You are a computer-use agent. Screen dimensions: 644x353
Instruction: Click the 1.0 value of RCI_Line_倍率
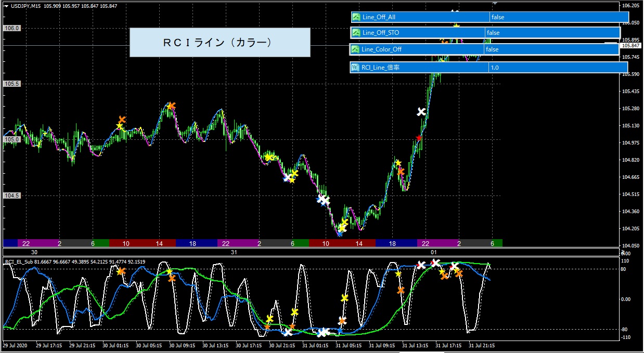[x=494, y=68]
